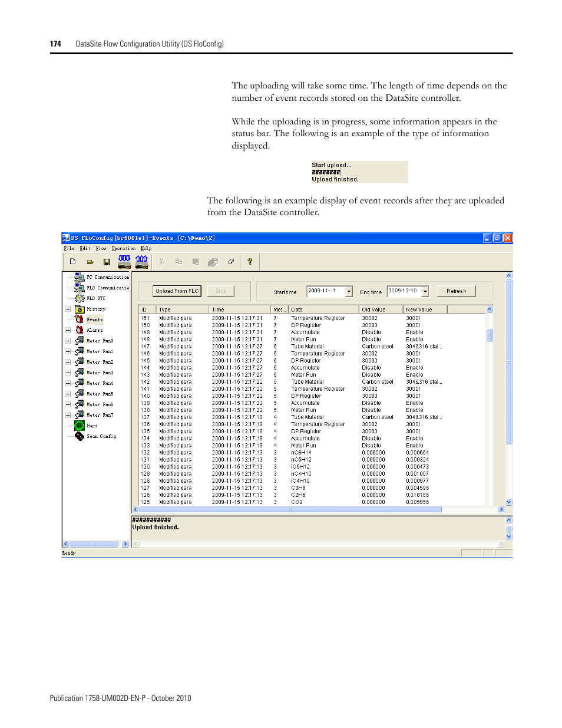Click the FLO RTC gear icon

click(x=80, y=298)
